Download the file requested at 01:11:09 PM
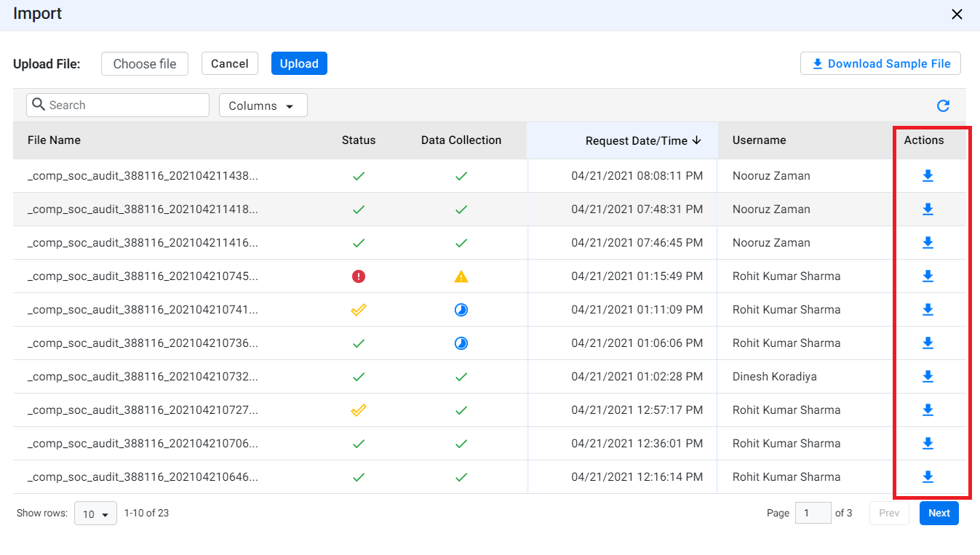This screenshot has height=555, width=980. (928, 310)
